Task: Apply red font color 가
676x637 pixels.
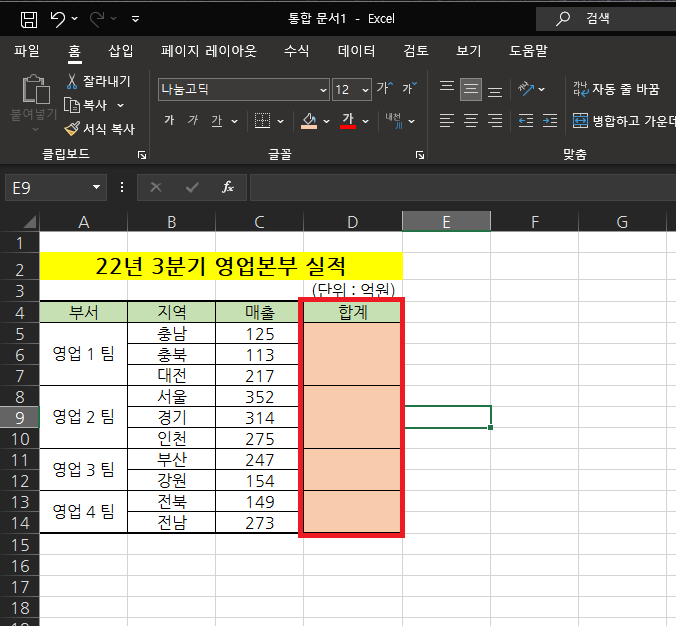Action: [348, 121]
